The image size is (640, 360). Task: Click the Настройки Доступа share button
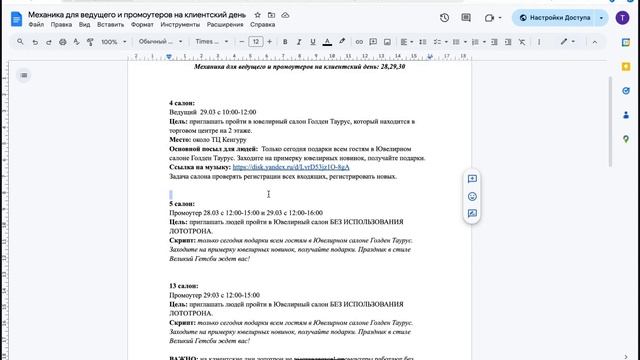554,18
